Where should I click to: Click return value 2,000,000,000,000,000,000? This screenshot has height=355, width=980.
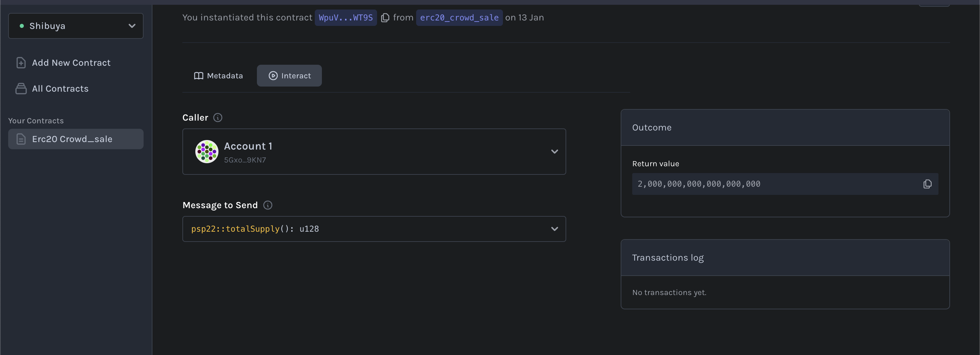point(699,184)
